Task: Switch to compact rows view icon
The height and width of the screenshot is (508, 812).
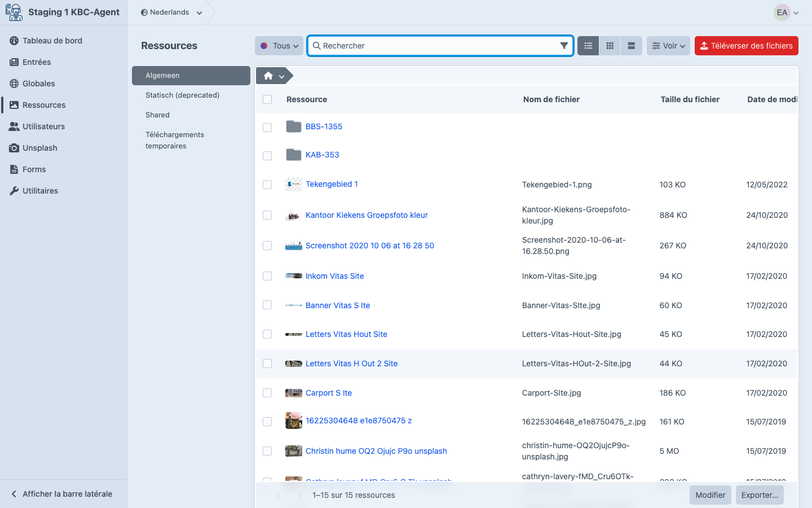Action: [632, 46]
